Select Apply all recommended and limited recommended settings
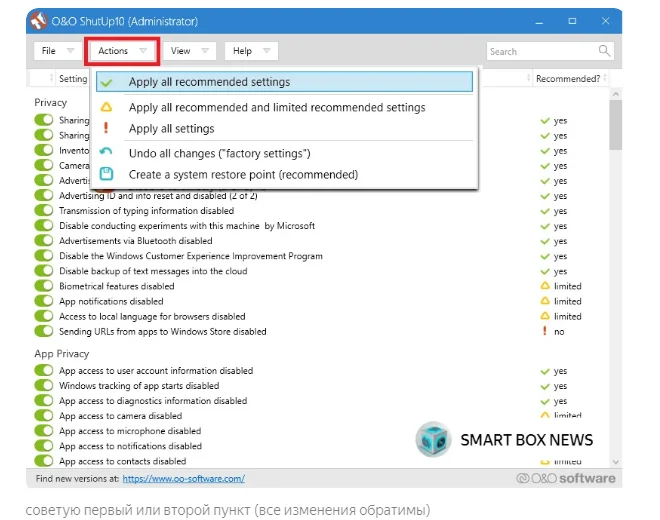This screenshot has width=660, height=520. (x=284, y=107)
